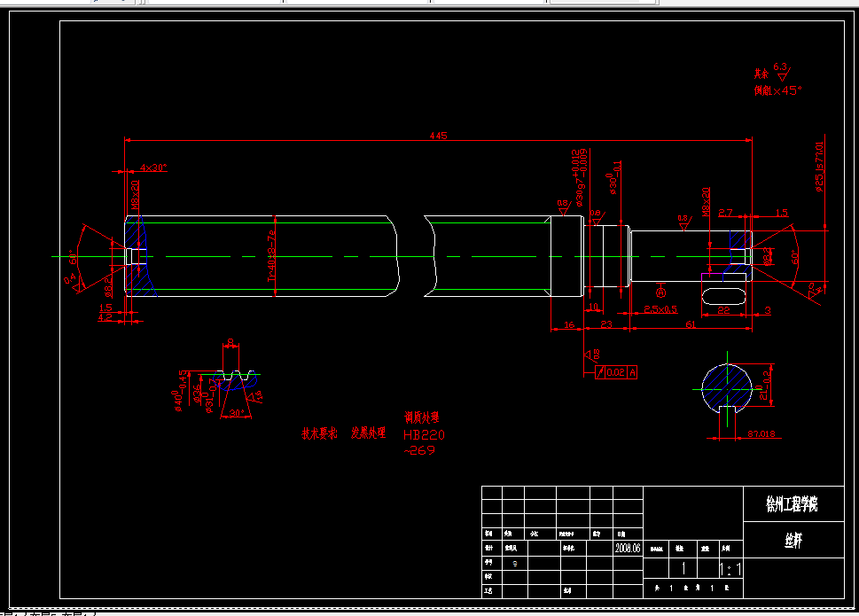
Task: Click the HB220 hardness text
Action: tap(424, 435)
